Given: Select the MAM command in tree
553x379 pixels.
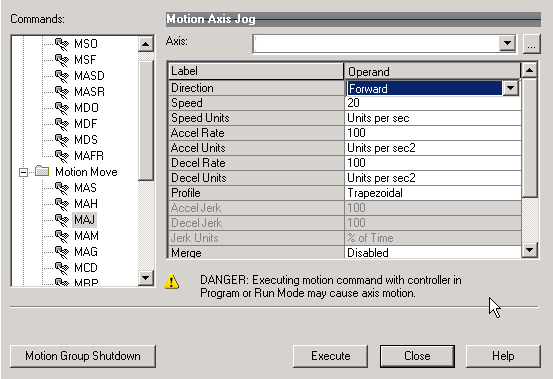Looking at the screenshot, I should tap(86, 236).
